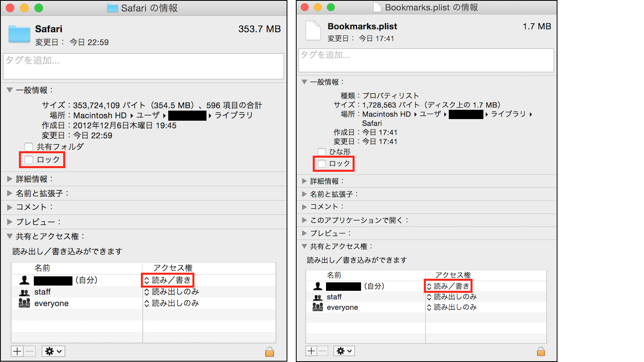Viewport: 644px width, 362px height.
Task: Select the everyone row name in Bookmarks.plist window
Action: (342, 307)
